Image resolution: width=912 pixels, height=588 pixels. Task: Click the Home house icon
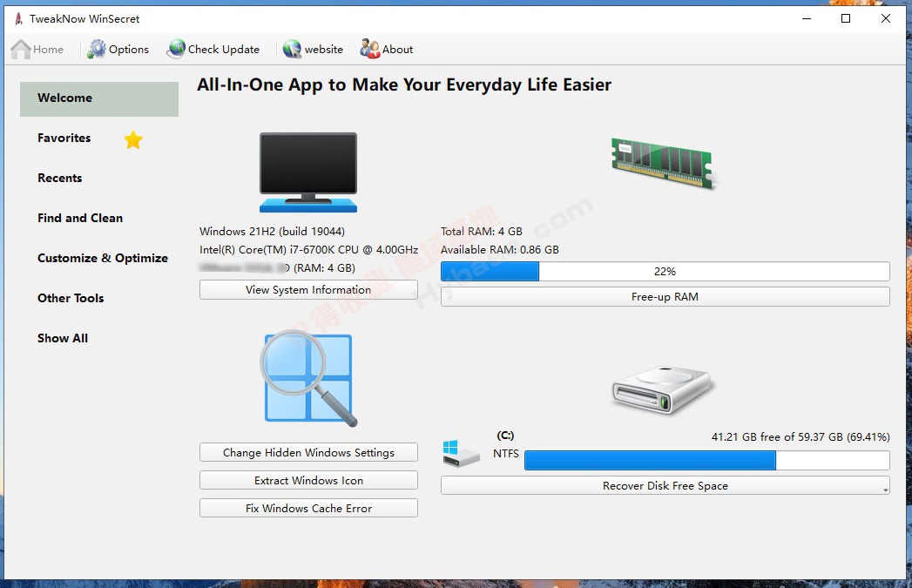(20, 50)
